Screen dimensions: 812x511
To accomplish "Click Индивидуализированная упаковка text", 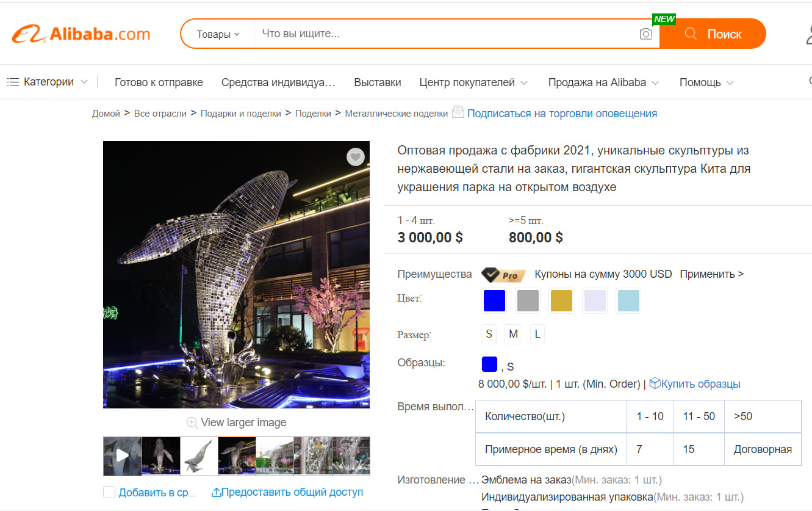I will click(x=567, y=497).
